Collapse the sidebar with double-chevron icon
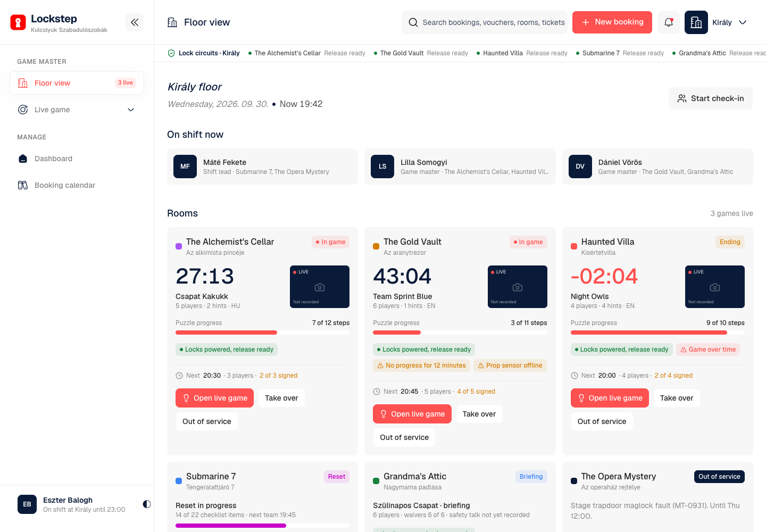Screen dimensions: 766x532 click(x=135, y=22)
